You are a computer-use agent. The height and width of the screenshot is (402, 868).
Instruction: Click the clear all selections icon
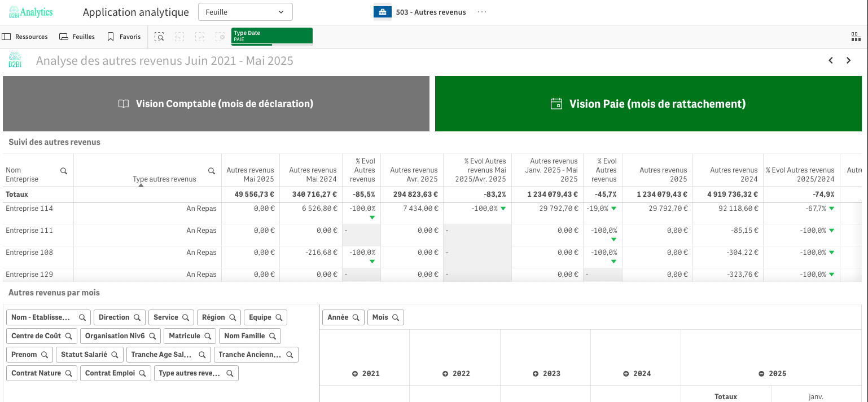(x=220, y=37)
